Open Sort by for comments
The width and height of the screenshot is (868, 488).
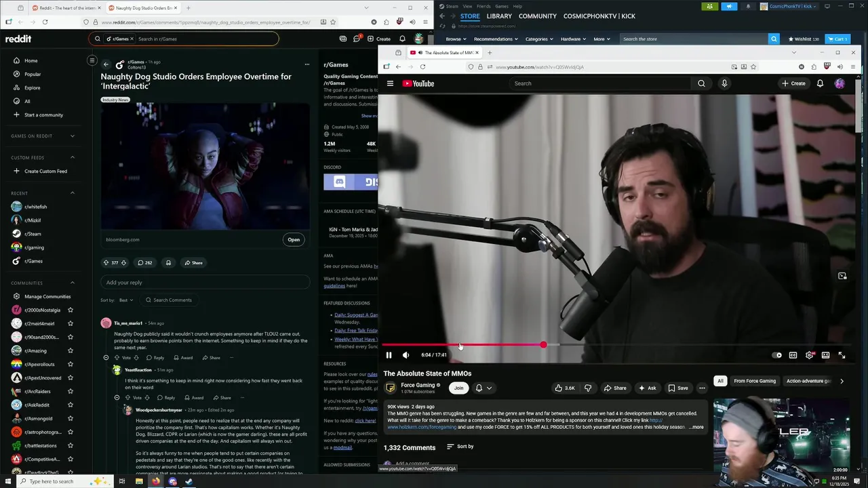coord(460,447)
